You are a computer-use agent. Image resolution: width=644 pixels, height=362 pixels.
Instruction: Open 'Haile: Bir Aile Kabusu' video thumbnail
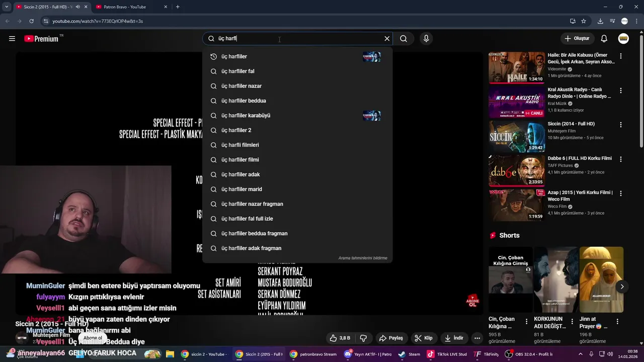[x=517, y=67]
